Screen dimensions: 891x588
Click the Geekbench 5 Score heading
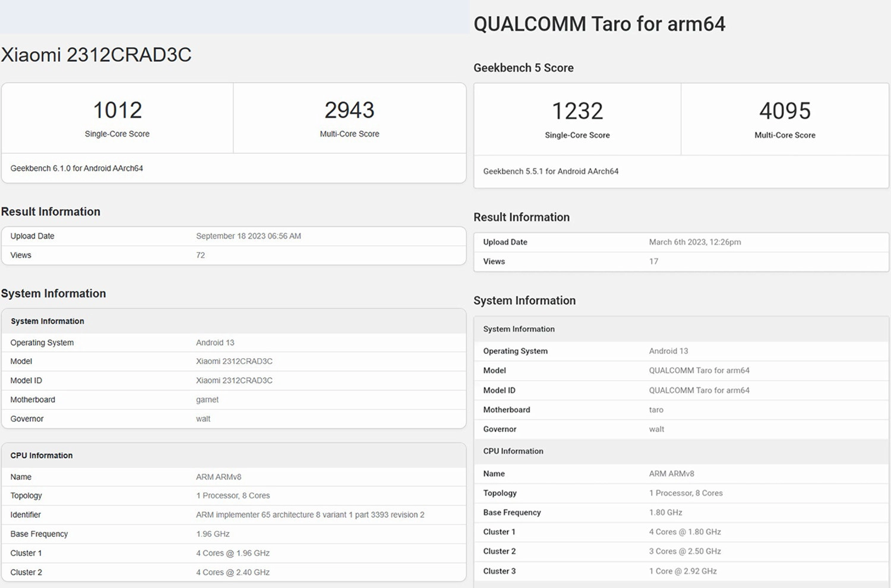click(x=523, y=68)
